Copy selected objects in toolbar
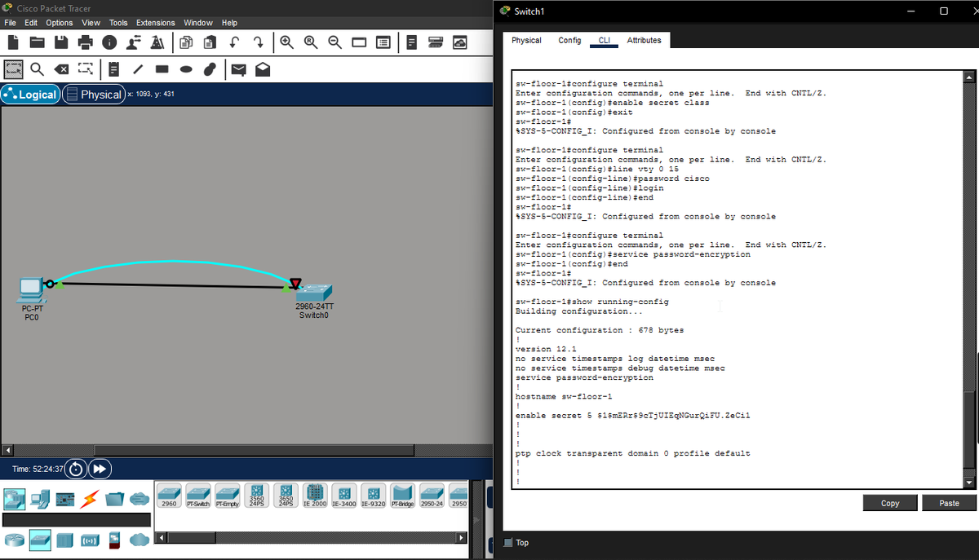Image resolution: width=979 pixels, height=560 pixels. (x=186, y=42)
